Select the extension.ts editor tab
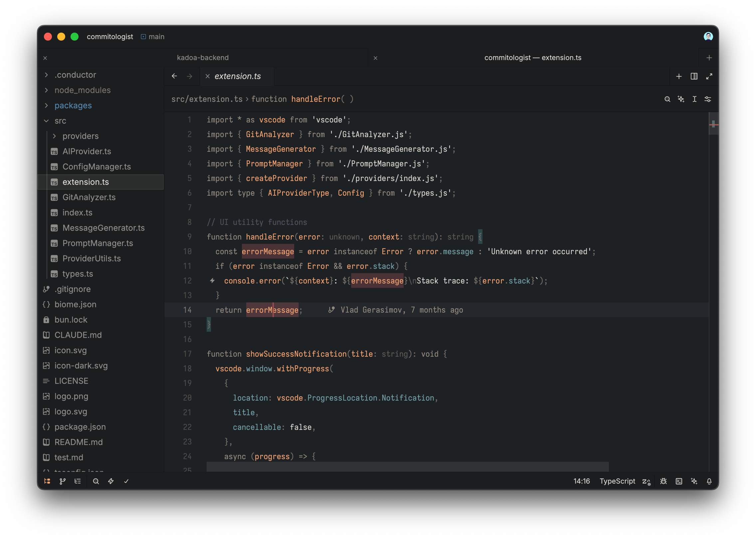The width and height of the screenshot is (756, 539). click(x=238, y=76)
